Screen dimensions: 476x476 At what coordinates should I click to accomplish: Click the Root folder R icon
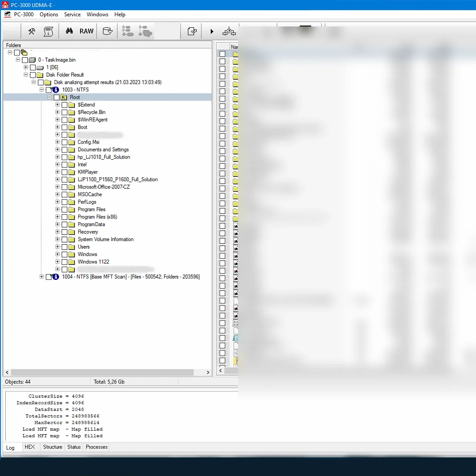pos(63,97)
